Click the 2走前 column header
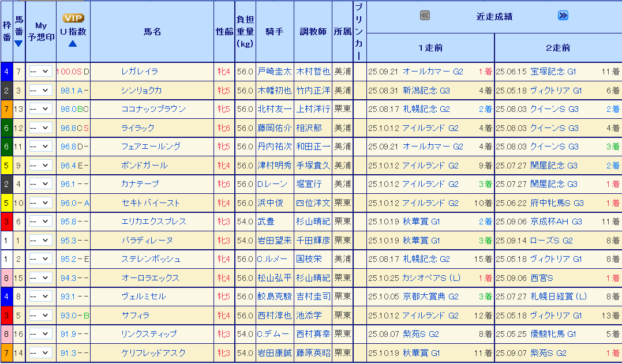The width and height of the screenshot is (622, 364). pyautogui.click(x=558, y=48)
